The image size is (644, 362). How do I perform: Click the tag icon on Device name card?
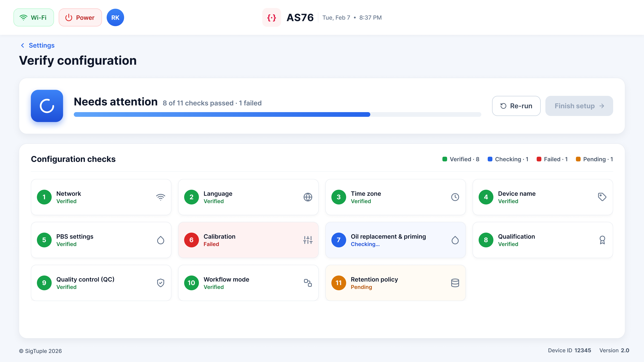pyautogui.click(x=602, y=197)
